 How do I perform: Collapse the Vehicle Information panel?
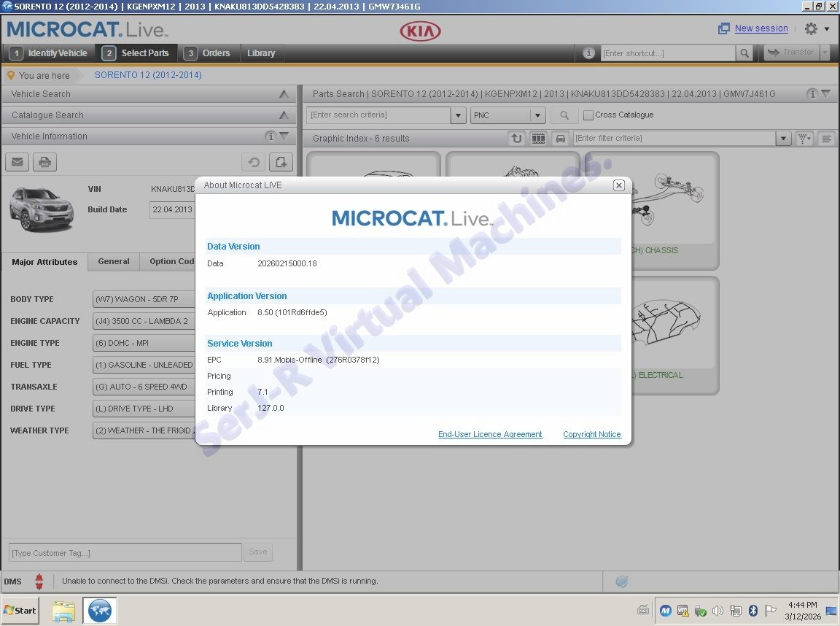coord(284,136)
